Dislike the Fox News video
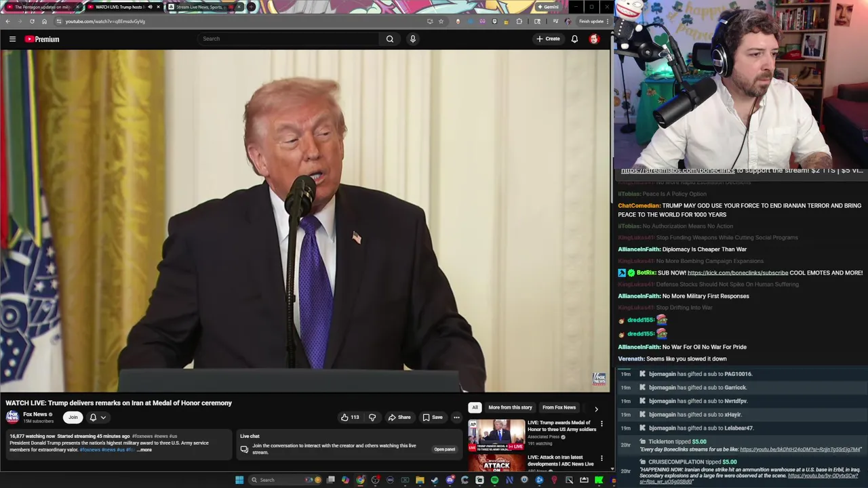Screen dimensions: 868x488 tap(372, 418)
